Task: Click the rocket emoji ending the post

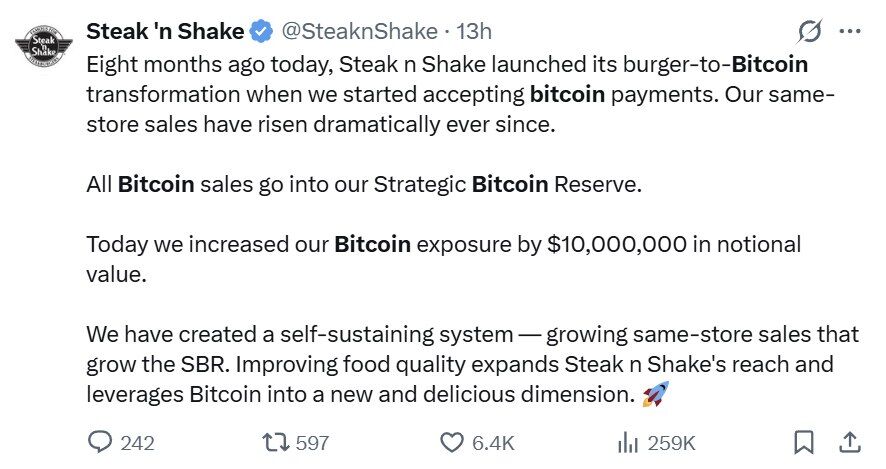Action: 657,395
